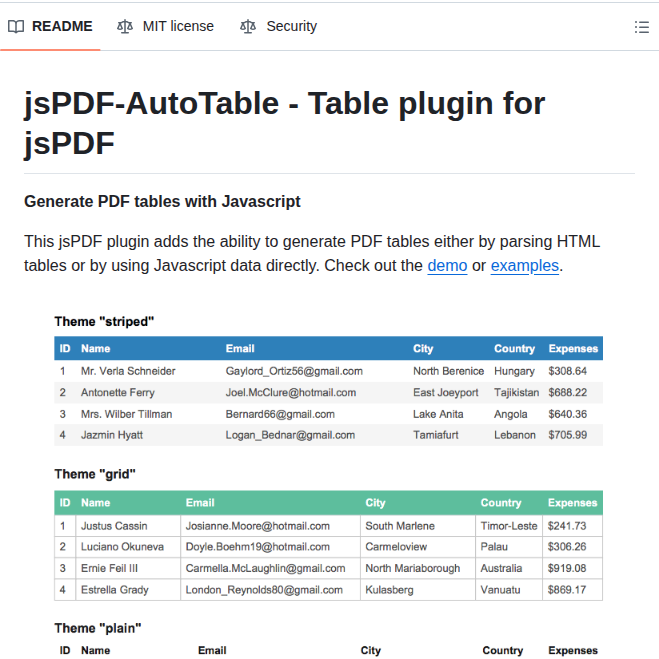Click the cell 'Jazmin Hyatt'
This screenshot has width=659, height=659.
(112, 435)
